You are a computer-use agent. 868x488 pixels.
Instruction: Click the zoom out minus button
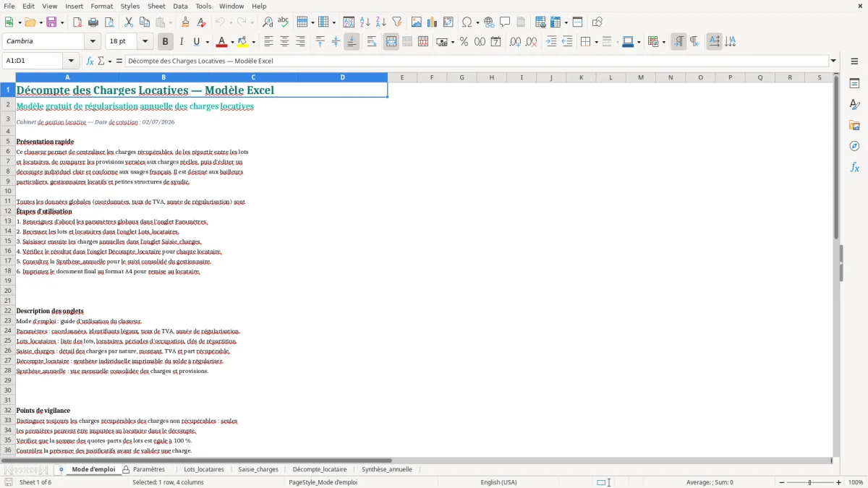pyautogui.click(x=782, y=482)
